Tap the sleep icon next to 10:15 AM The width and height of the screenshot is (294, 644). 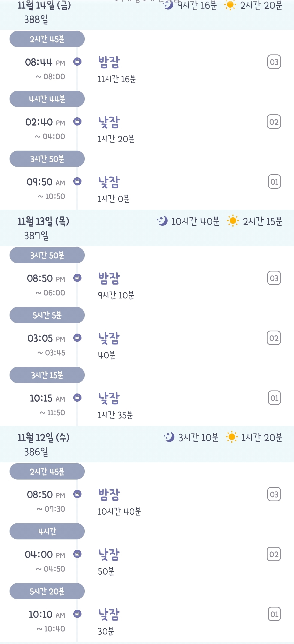click(77, 398)
